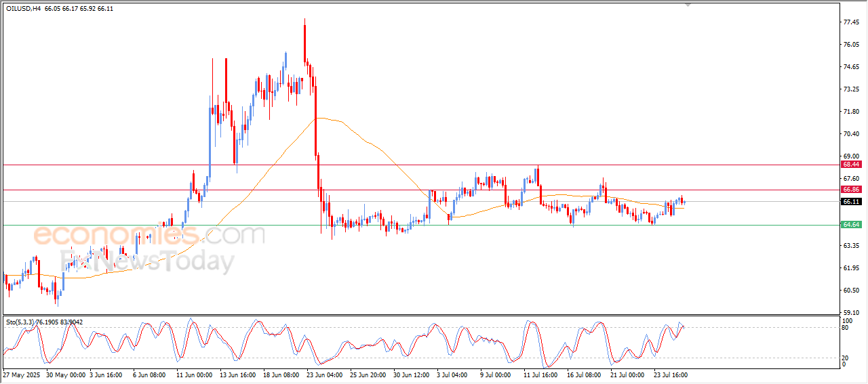Click the 66.11 current price tag

tap(851, 202)
